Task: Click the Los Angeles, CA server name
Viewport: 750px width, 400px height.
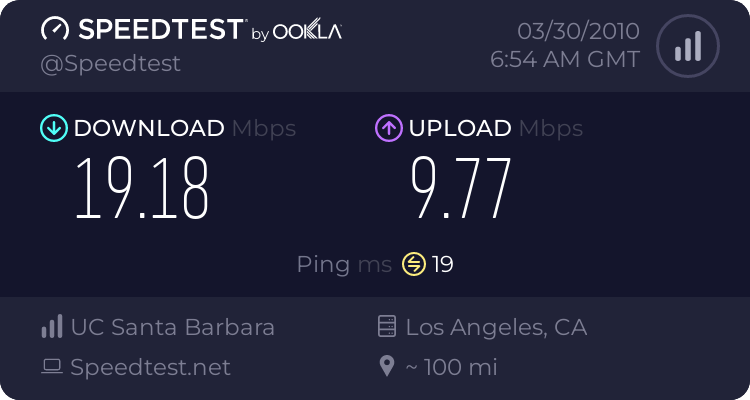Action: (x=496, y=327)
